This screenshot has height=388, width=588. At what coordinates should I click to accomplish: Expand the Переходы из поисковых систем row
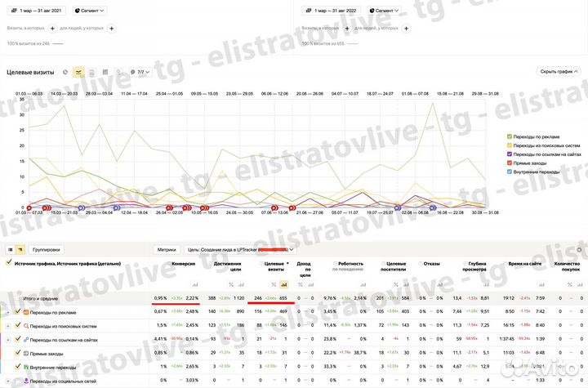click(x=7, y=325)
